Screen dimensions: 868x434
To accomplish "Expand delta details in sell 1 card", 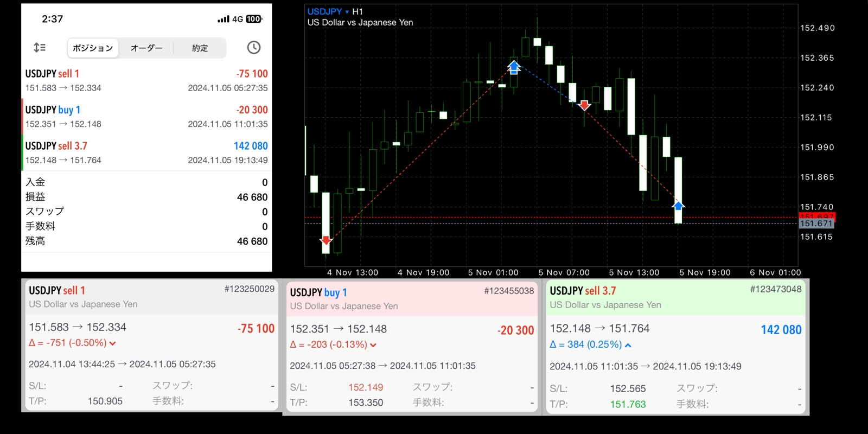I will point(112,343).
